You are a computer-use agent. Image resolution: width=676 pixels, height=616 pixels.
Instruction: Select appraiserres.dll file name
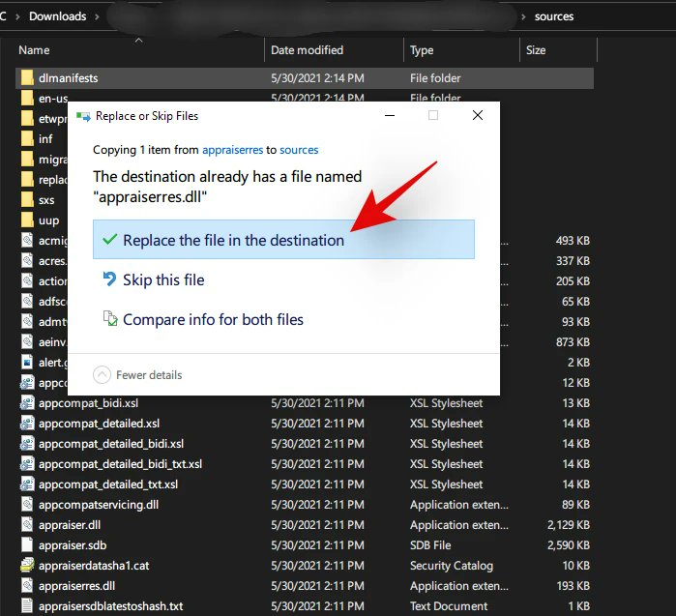point(76,585)
